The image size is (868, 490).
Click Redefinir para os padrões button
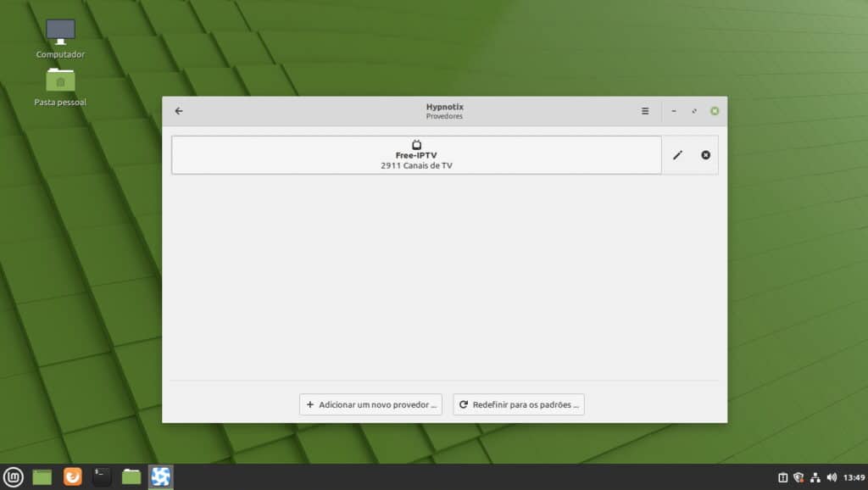(x=519, y=404)
